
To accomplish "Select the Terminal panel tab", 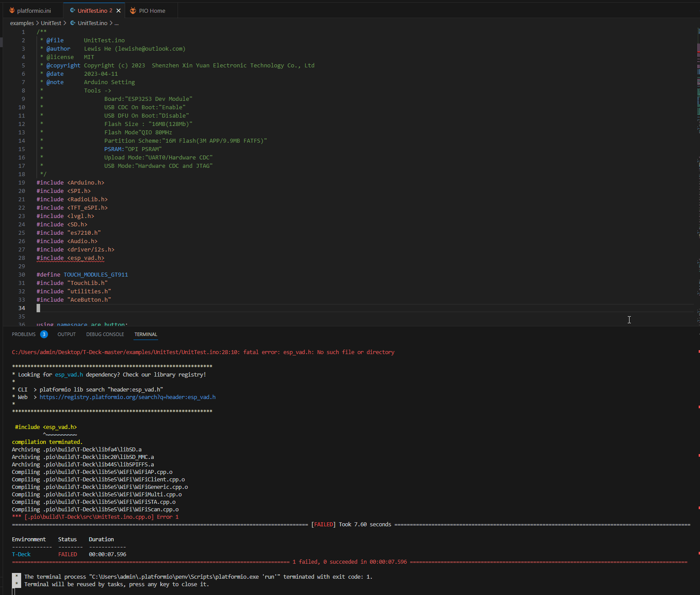I will click(x=146, y=334).
